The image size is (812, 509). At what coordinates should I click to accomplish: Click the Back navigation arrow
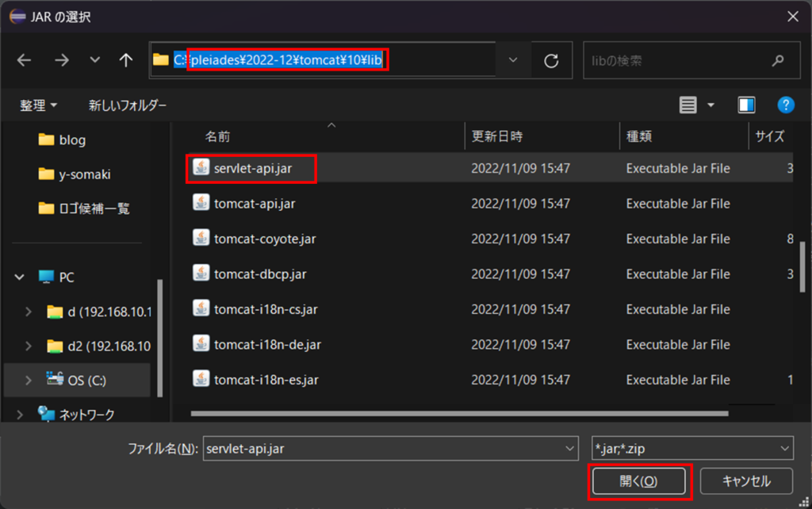tap(24, 60)
